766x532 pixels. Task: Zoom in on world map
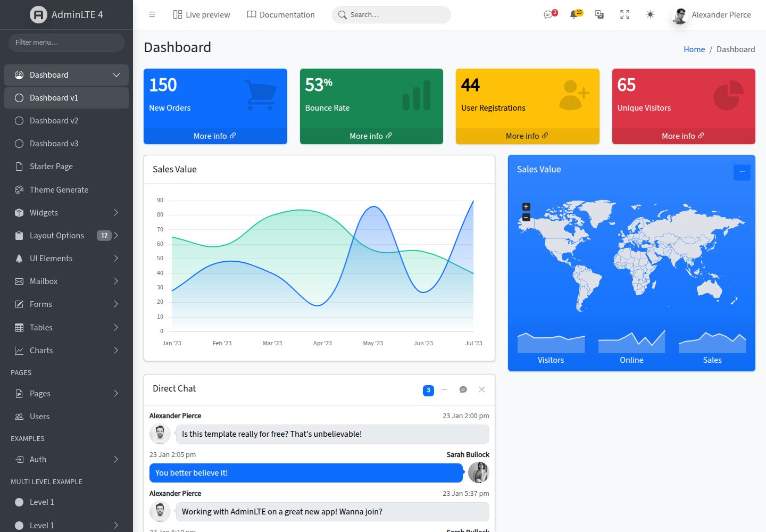tap(526, 206)
